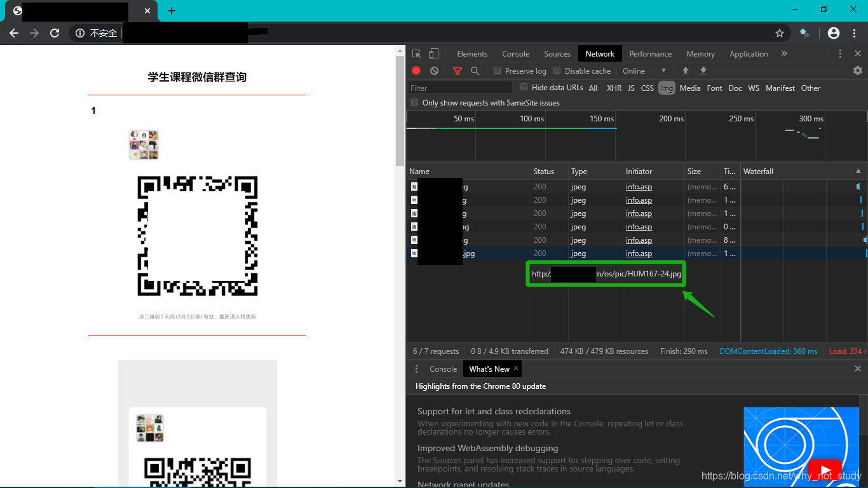Export HAR file download arrow icon
The width and height of the screenshot is (868, 488).
703,71
